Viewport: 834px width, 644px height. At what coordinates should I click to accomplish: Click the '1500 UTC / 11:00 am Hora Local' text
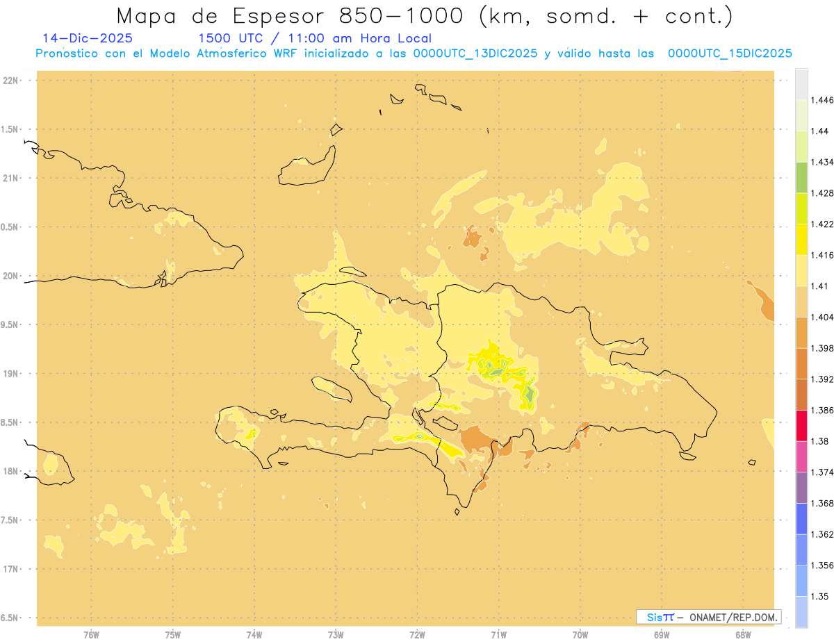[315, 39]
